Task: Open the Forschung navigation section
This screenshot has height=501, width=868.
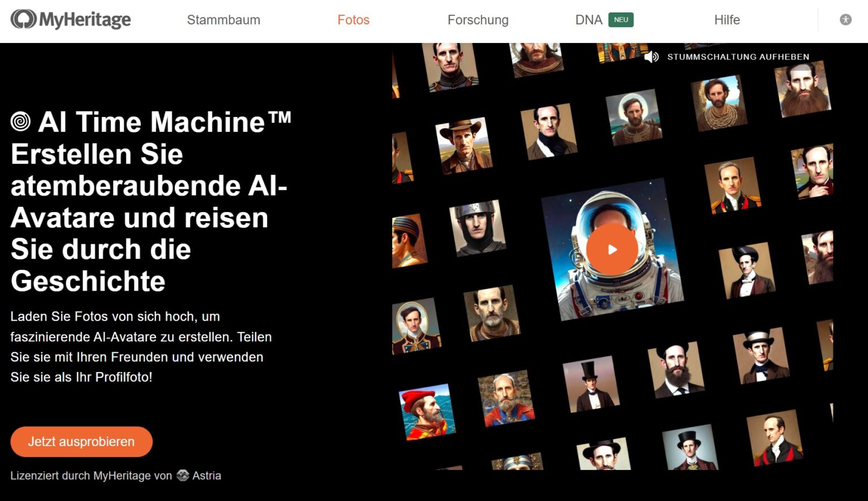Action: (478, 20)
